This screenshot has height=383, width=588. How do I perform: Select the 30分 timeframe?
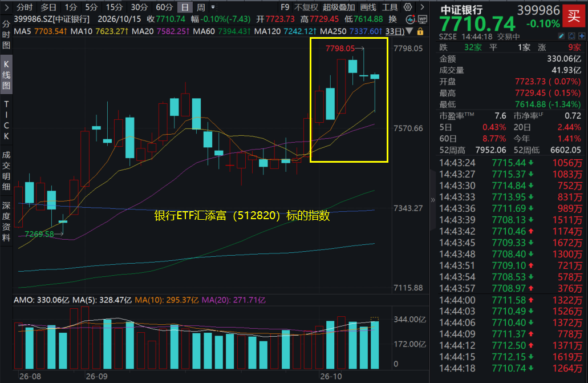139,7
